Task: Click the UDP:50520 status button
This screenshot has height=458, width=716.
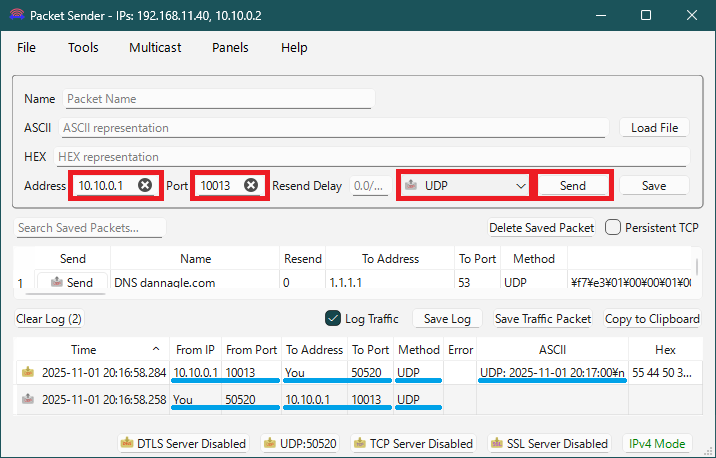Action: tap(300, 443)
